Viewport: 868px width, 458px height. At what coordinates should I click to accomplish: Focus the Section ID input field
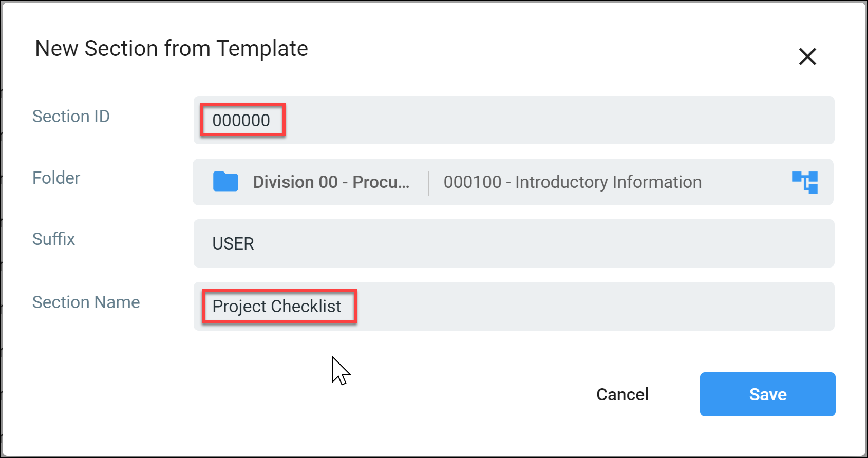[x=514, y=120]
